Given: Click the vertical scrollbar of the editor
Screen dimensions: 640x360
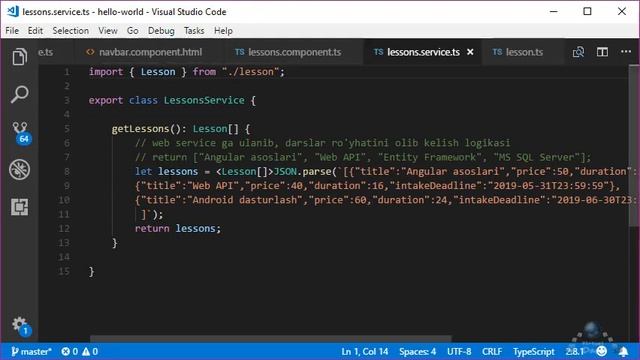Looking at the screenshot, I should 634,145.
